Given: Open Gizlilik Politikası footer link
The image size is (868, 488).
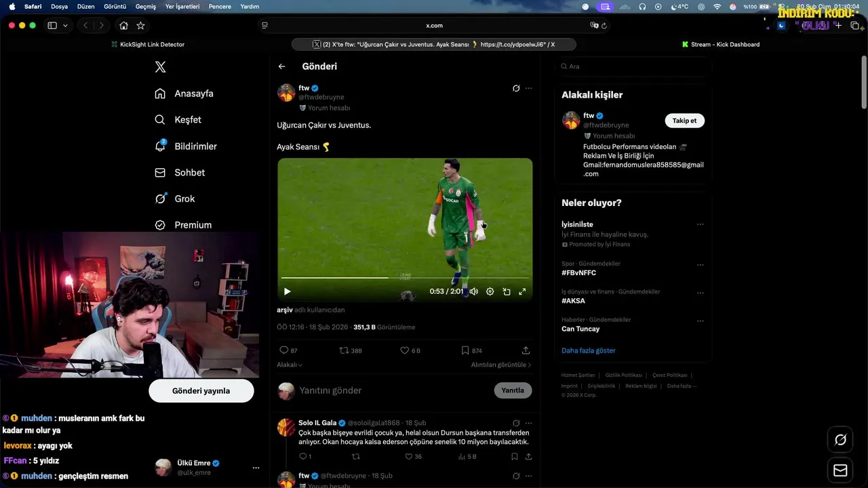Looking at the screenshot, I should click(x=624, y=375).
